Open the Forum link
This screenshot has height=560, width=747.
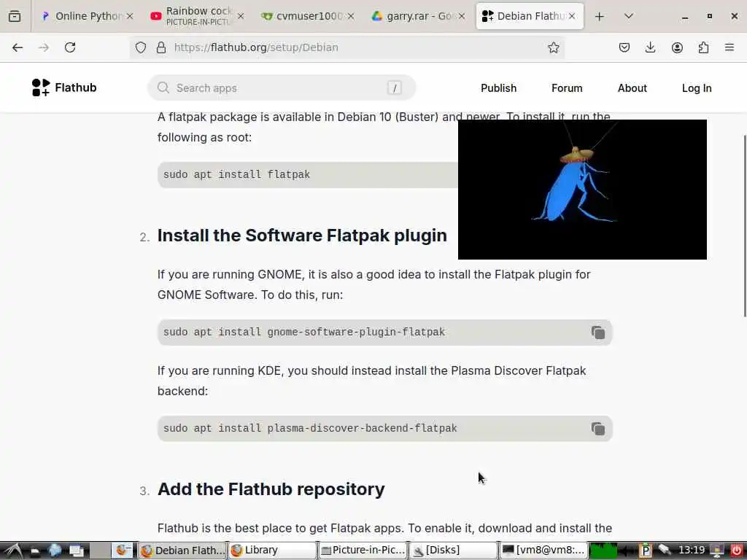[567, 88]
